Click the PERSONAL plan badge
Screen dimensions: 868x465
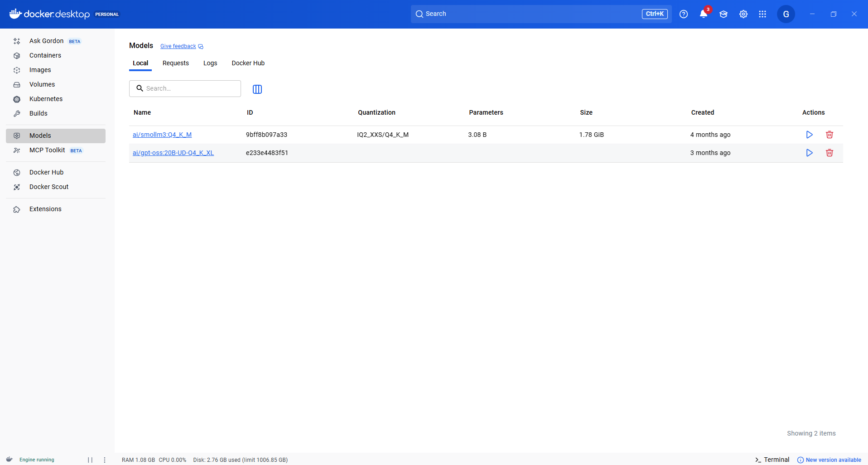point(107,14)
